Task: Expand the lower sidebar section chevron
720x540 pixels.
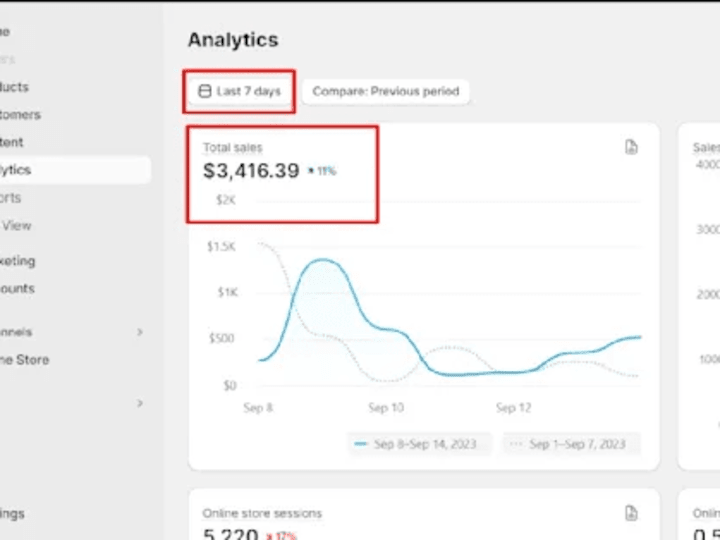Action: (140, 403)
